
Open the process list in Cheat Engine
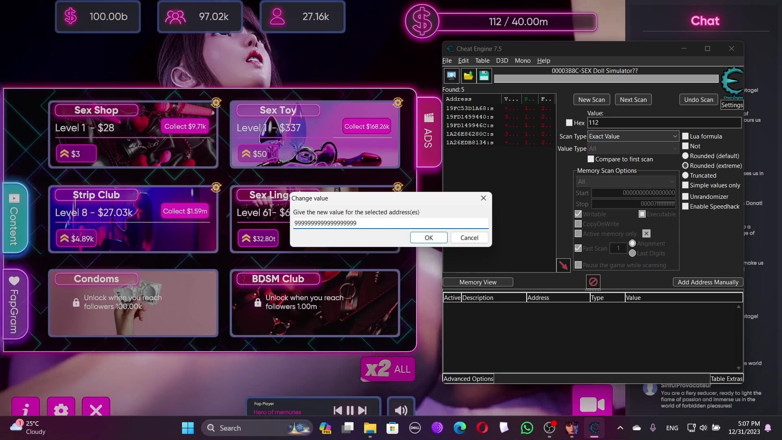tap(451, 76)
